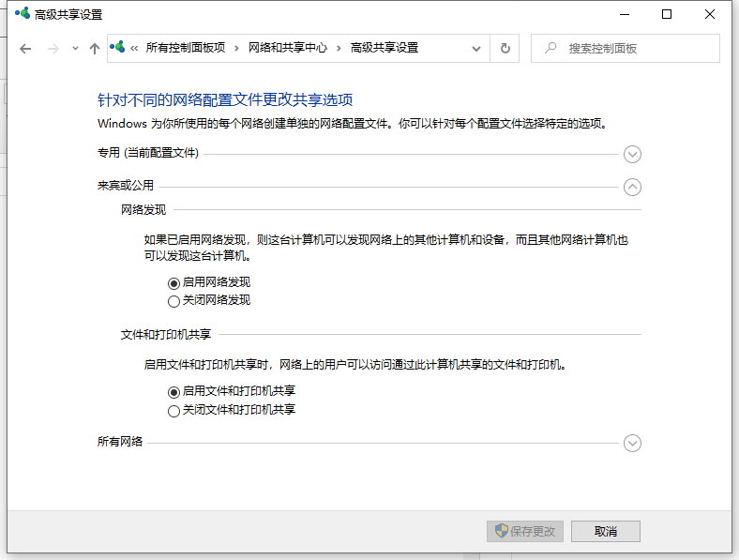The image size is (739, 560).
Task: Select 关闭文件和打印机共享 radio button
Action: point(173,411)
